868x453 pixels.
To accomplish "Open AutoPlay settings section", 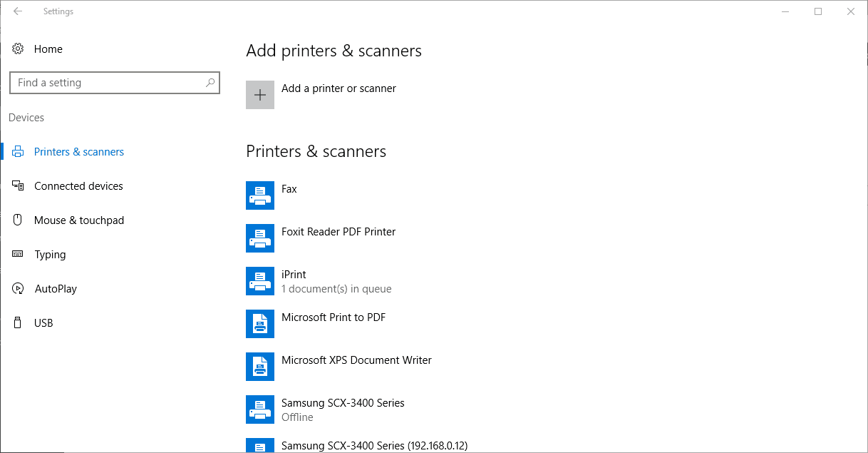I will [x=56, y=289].
